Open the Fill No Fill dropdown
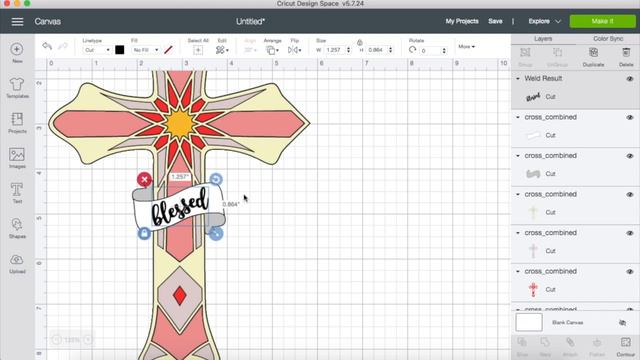 point(146,50)
